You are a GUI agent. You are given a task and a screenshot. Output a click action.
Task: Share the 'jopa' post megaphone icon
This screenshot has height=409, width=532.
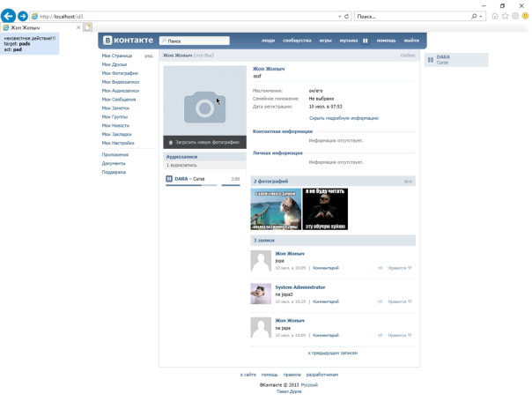(x=380, y=268)
